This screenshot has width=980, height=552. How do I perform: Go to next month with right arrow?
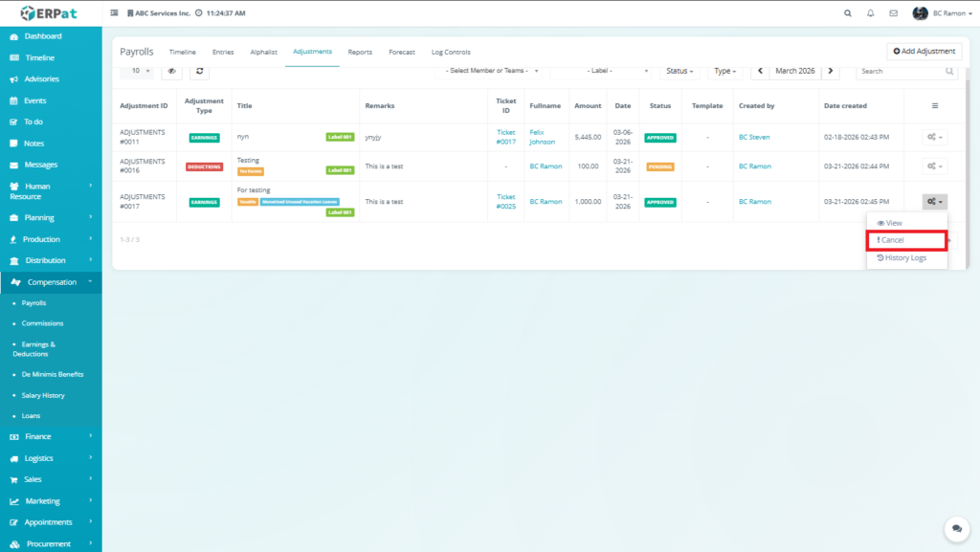pos(831,71)
